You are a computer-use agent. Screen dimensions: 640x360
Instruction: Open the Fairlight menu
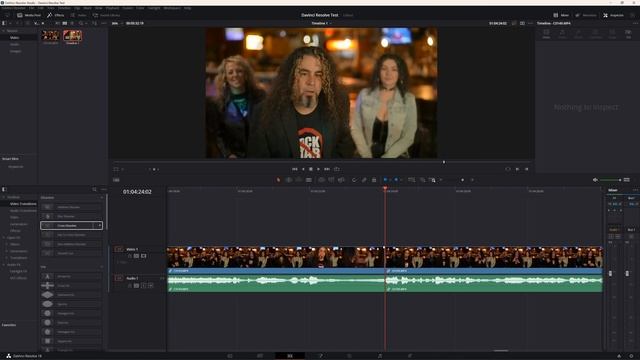point(154,8)
